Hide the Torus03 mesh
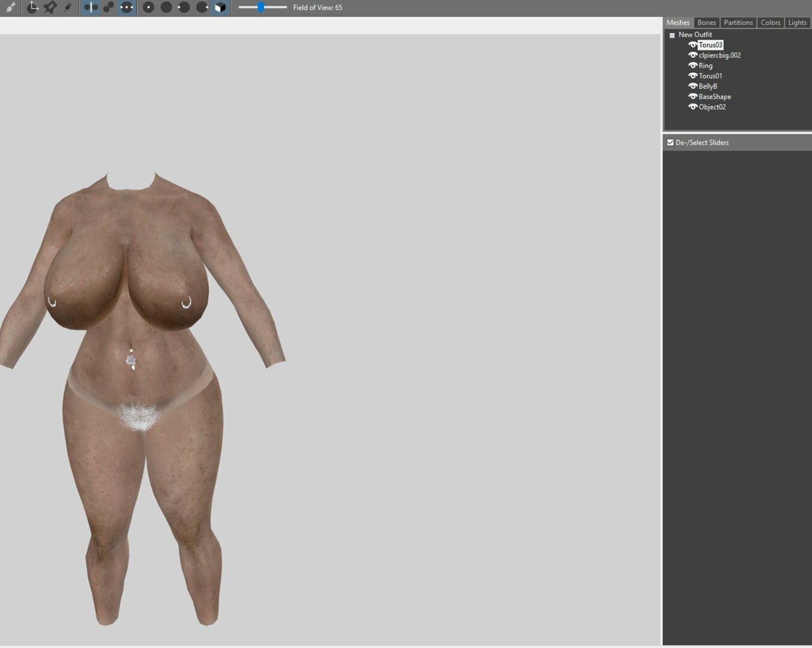Screen dimensions: 812x648 click(693, 45)
